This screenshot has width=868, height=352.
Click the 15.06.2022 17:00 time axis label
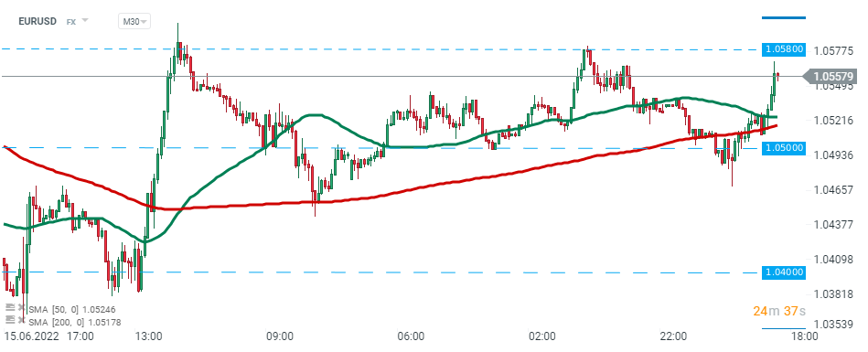[x=48, y=336]
